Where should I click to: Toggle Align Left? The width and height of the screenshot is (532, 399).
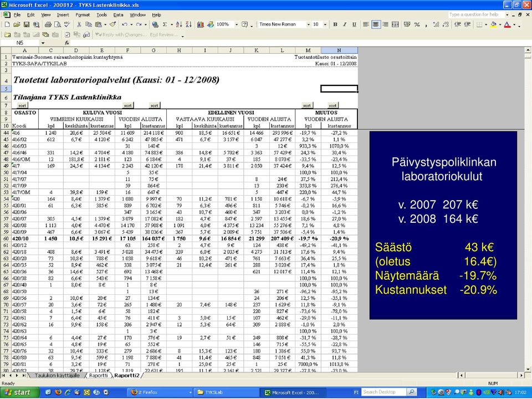366,24
